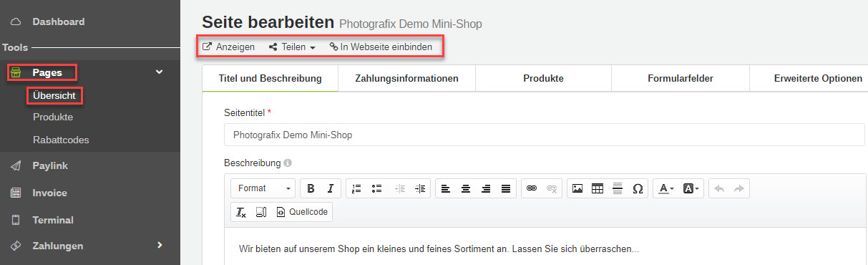
Task: Go to the Erweiterte Optionen tab
Action: tap(809, 79)
